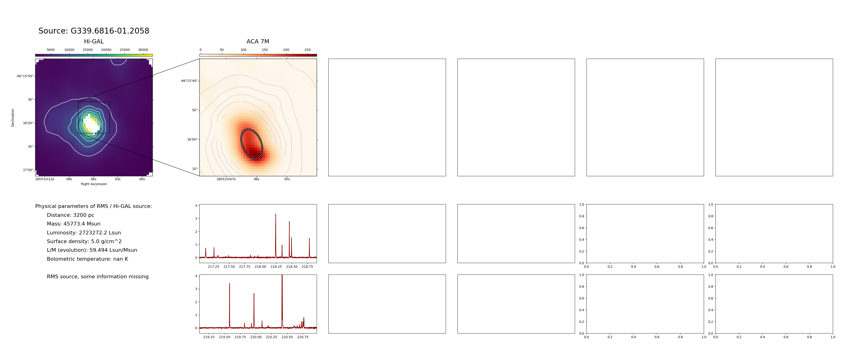
Task: Click "L/M (evolution): 59.494 Lsun/Msun" line
Action: (92, 250)
